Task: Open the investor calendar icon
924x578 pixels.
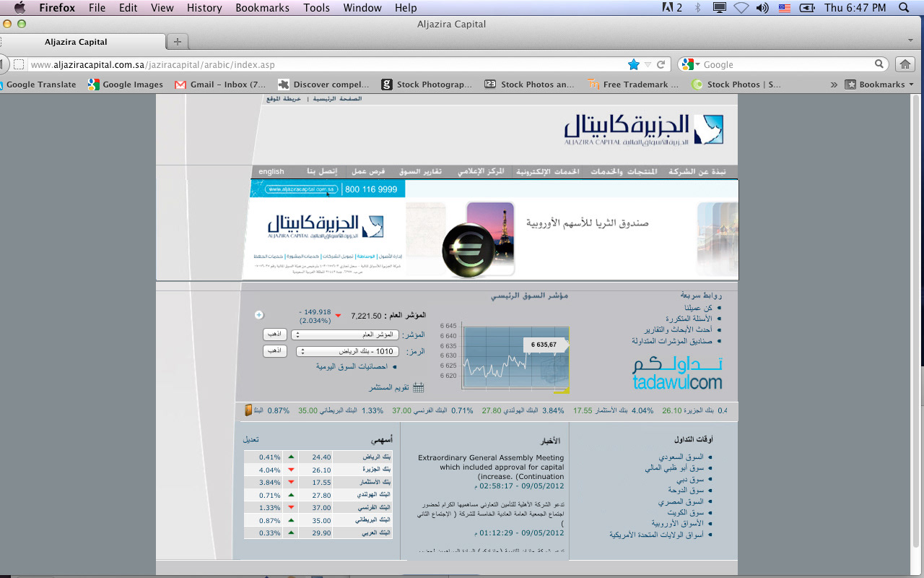Action: (x=418, y=387)
